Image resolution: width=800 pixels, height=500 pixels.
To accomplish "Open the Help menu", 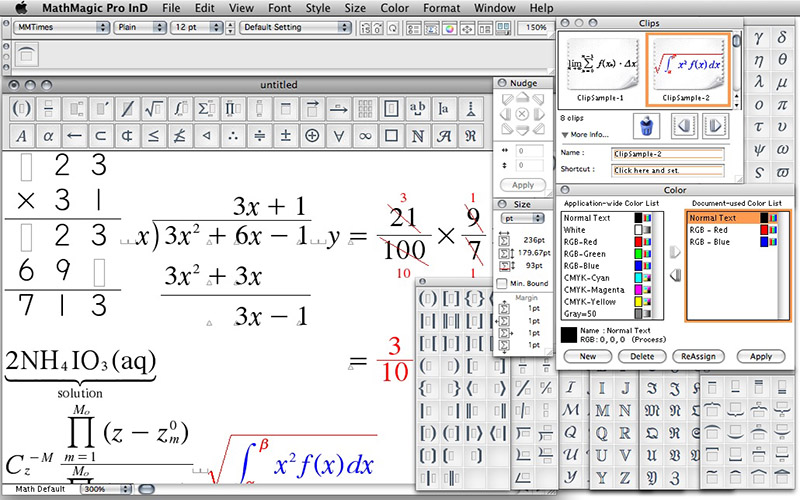I will tap(541, 8).
